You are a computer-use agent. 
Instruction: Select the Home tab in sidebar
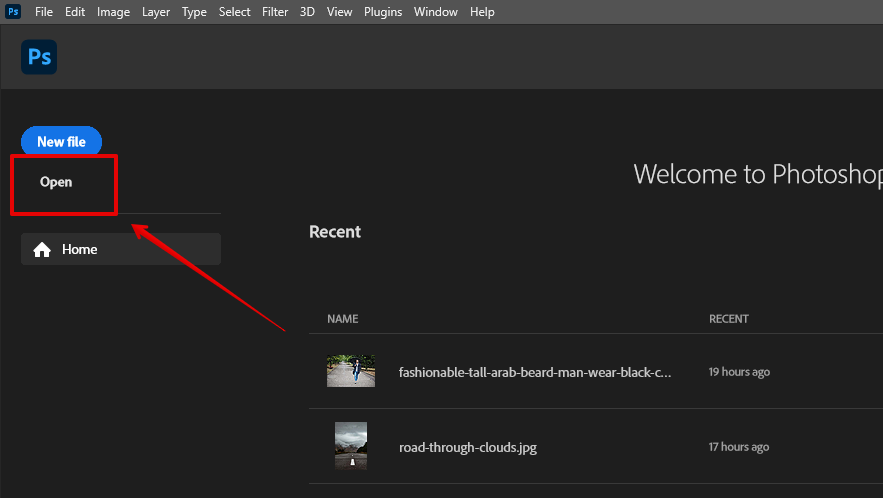point(121,249)
